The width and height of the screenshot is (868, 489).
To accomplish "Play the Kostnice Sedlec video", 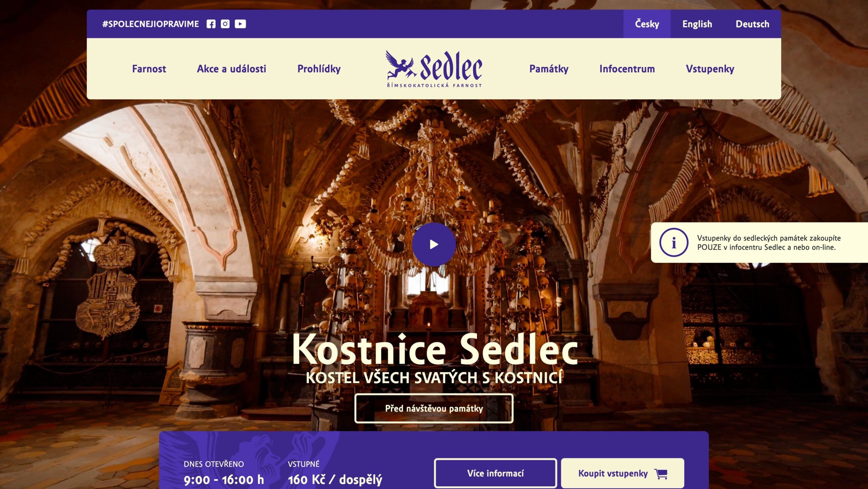I will click(434, 244).
